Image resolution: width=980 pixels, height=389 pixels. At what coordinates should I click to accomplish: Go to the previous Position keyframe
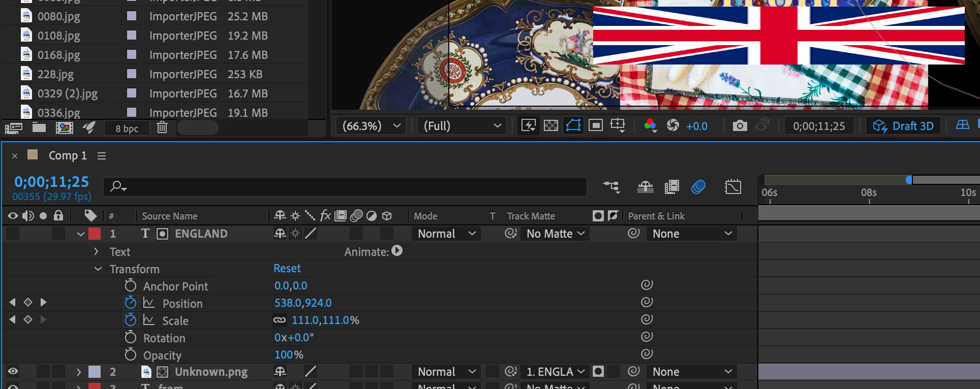click(13, 302)
